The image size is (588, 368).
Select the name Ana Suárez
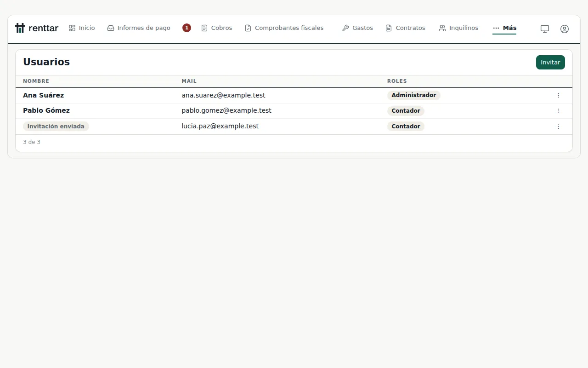pos(44,95)
